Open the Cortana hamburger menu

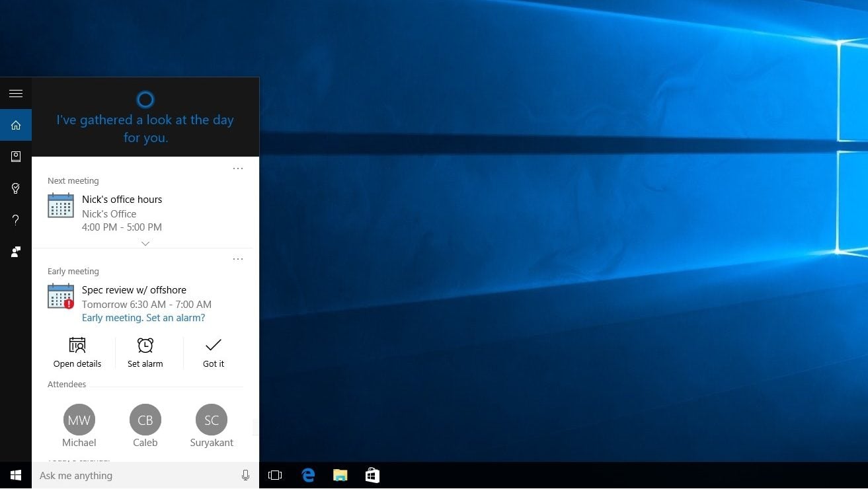pyautogui.click(x=16, y=93)
